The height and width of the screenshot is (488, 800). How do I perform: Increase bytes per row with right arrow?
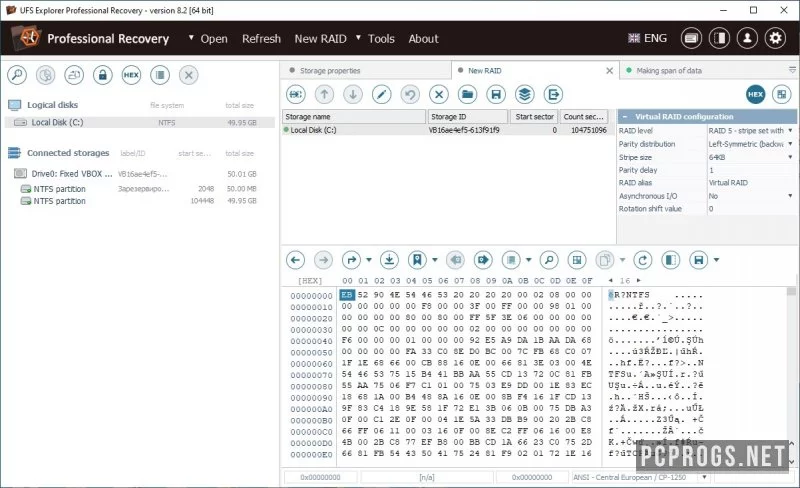click(638, 280)
